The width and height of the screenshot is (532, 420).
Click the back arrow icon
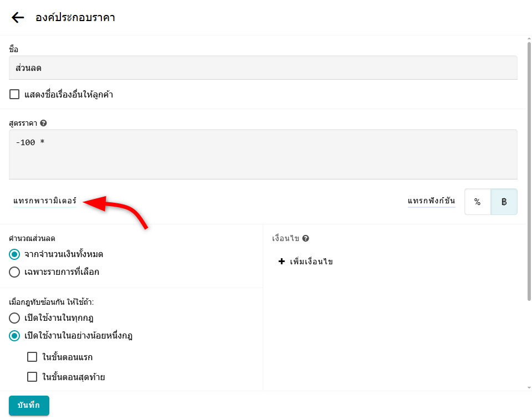click(x=18, y=18)
